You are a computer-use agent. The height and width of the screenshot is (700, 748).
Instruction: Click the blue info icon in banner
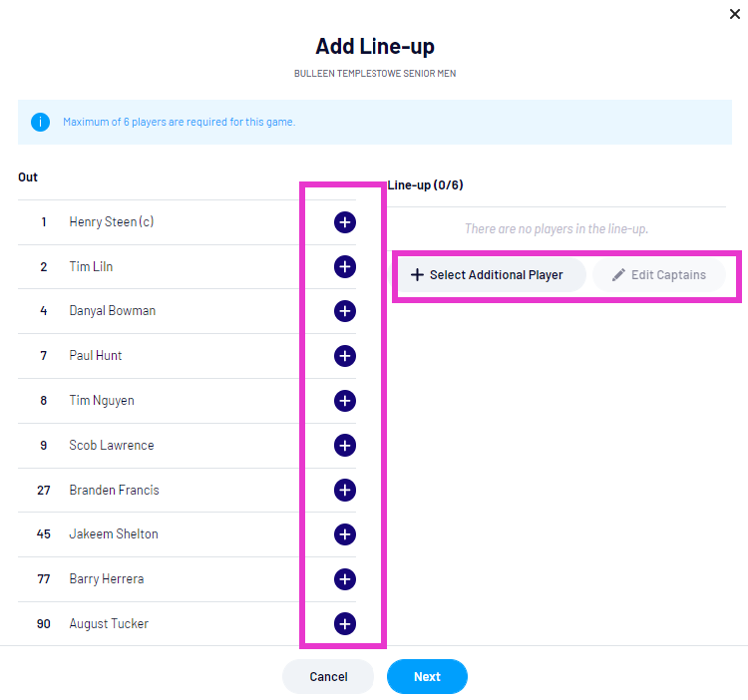point(40,123)
